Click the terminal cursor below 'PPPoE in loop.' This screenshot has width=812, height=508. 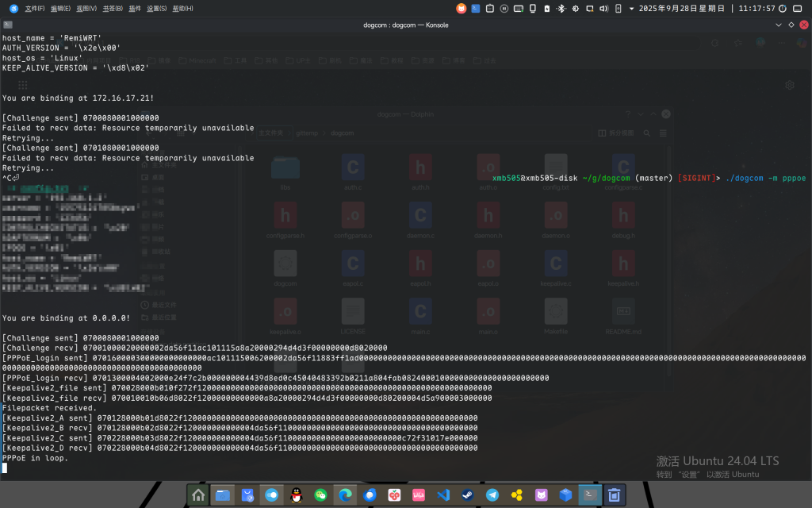point(5,468)
